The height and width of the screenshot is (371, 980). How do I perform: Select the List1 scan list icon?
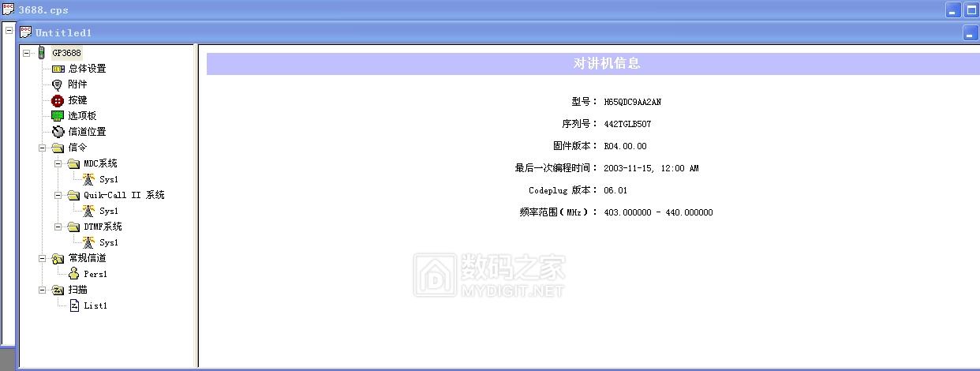tap(74, 305)
